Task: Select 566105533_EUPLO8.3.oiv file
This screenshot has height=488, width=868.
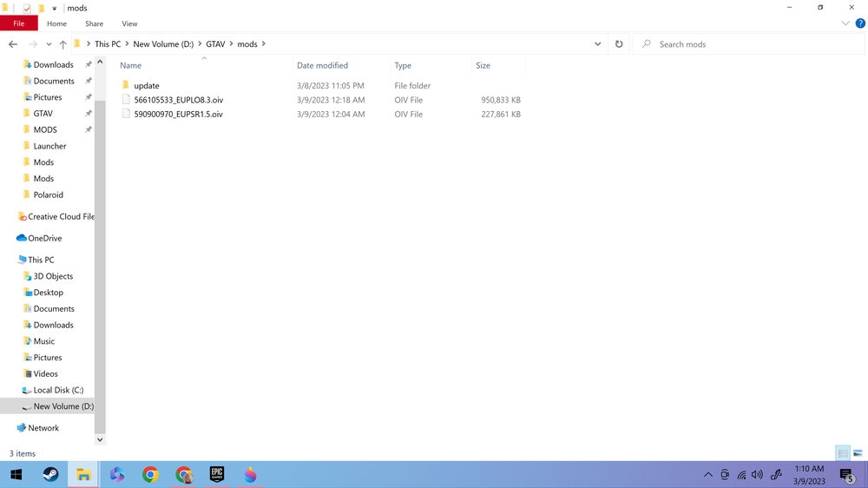Action: (x=178, y=100)
